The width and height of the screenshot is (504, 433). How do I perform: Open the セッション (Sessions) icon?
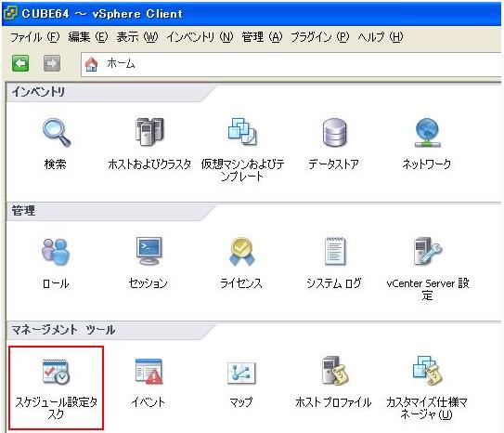point(149,251)
